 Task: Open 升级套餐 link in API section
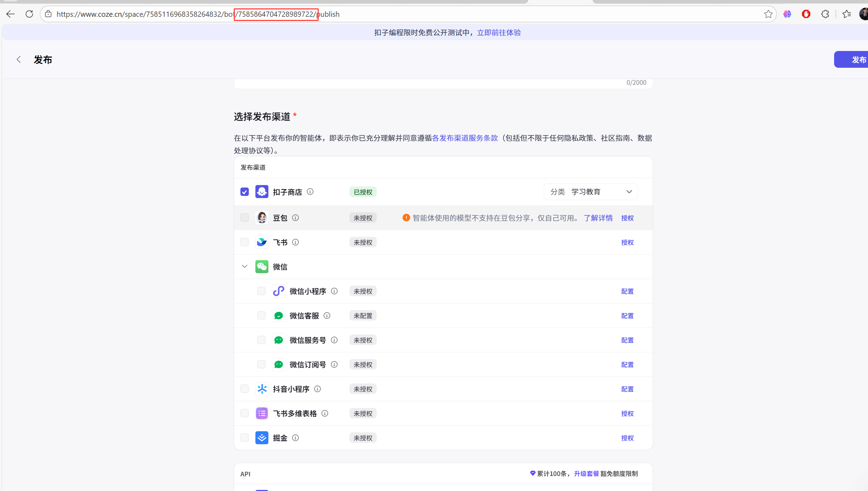pos(586,474)
